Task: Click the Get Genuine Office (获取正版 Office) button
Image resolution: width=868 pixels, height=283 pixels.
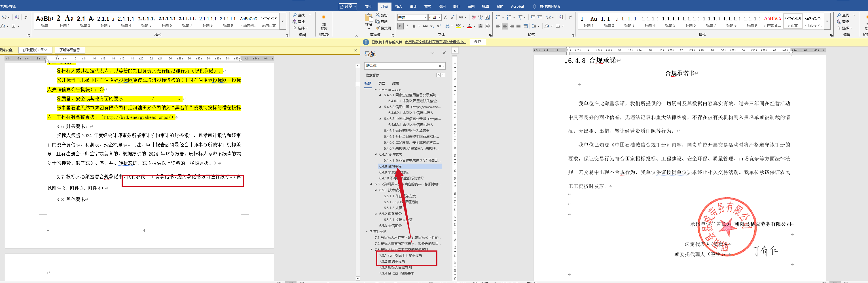Action: [35, 50]
